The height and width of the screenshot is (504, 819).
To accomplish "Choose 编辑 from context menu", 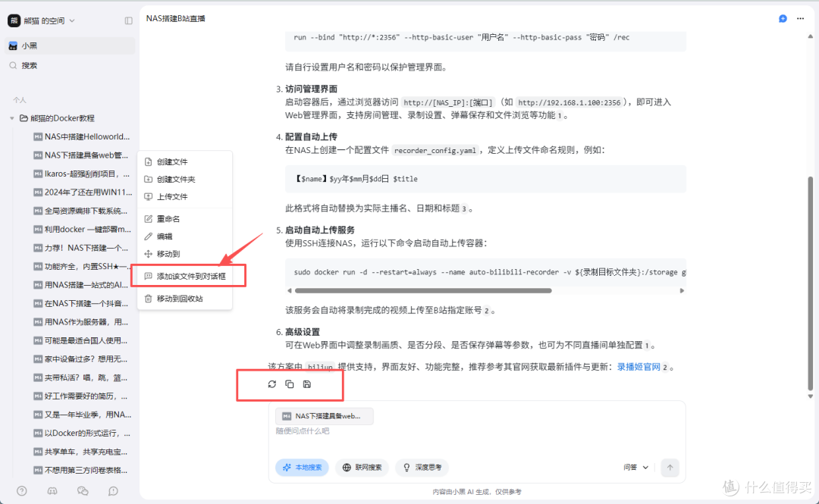I will (185, 236).
